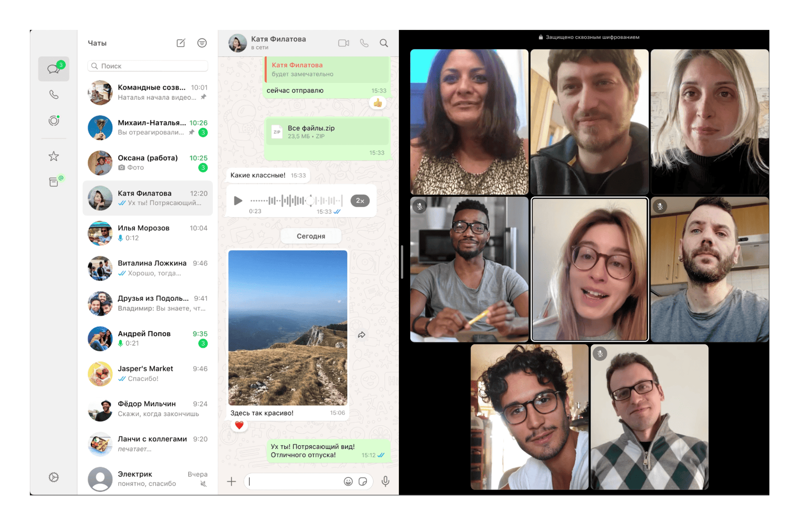Click the Какие классные! message
This screenshot has height=532, width=803.
point(268,175)
